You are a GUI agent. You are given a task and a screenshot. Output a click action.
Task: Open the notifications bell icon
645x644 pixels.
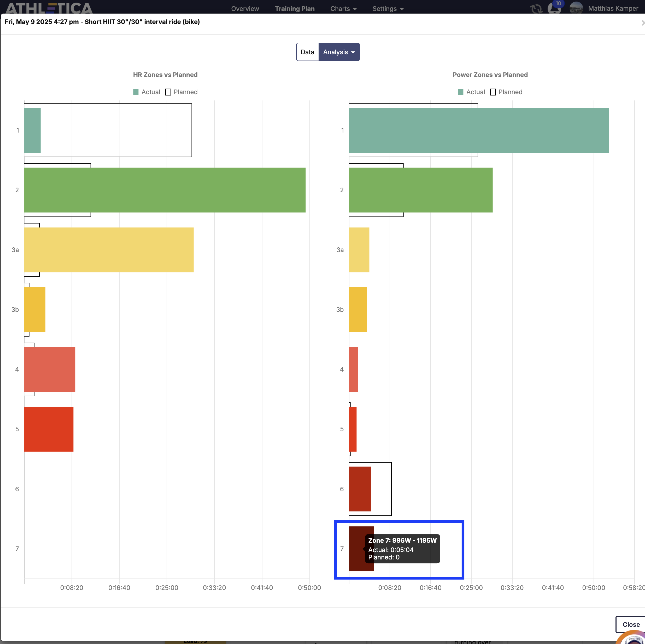(554, 10)
